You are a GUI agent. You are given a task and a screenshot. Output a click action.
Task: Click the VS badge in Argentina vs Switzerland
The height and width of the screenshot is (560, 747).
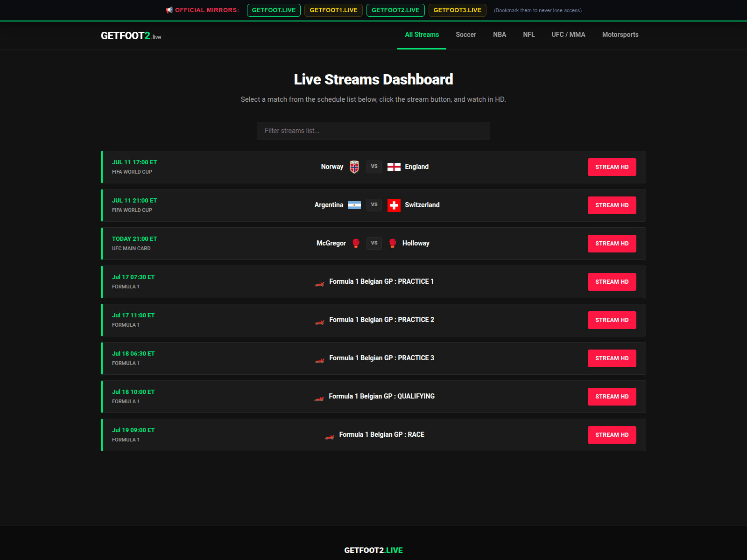pos(374,205)
